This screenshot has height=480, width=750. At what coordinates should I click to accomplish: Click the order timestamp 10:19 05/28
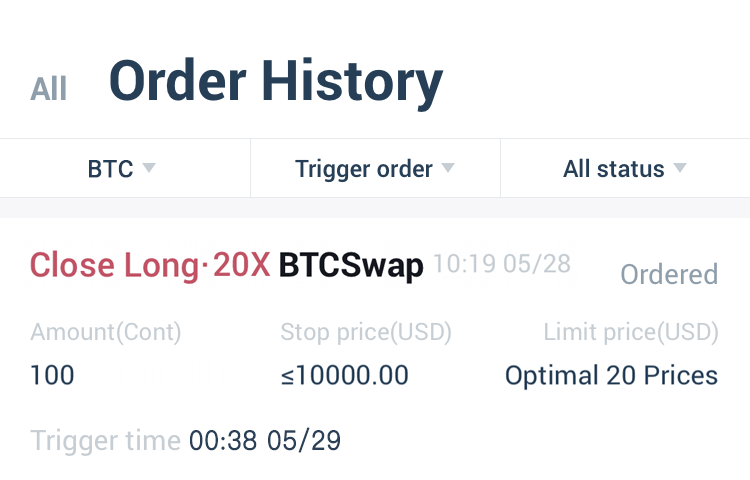pos(502,263)
